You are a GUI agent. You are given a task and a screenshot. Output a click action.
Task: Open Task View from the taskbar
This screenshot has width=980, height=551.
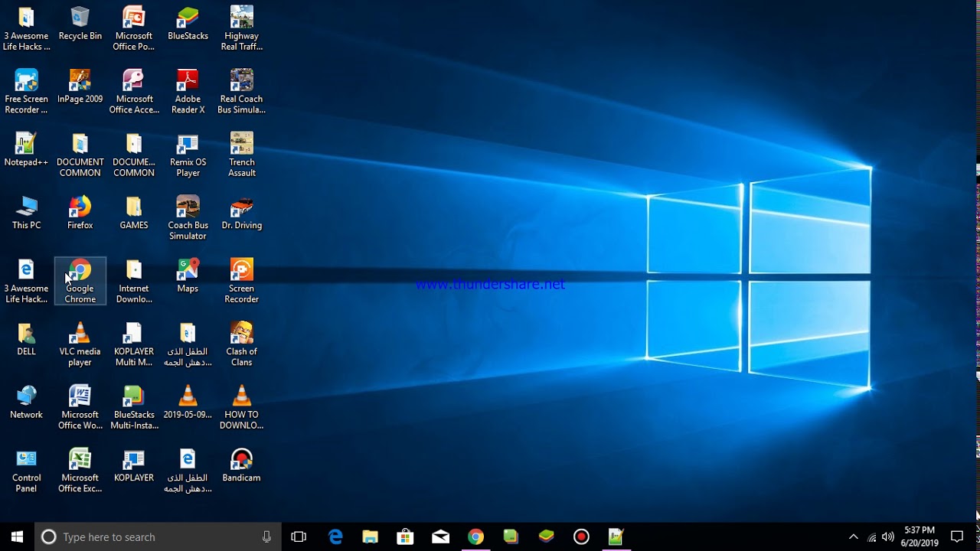299,536
